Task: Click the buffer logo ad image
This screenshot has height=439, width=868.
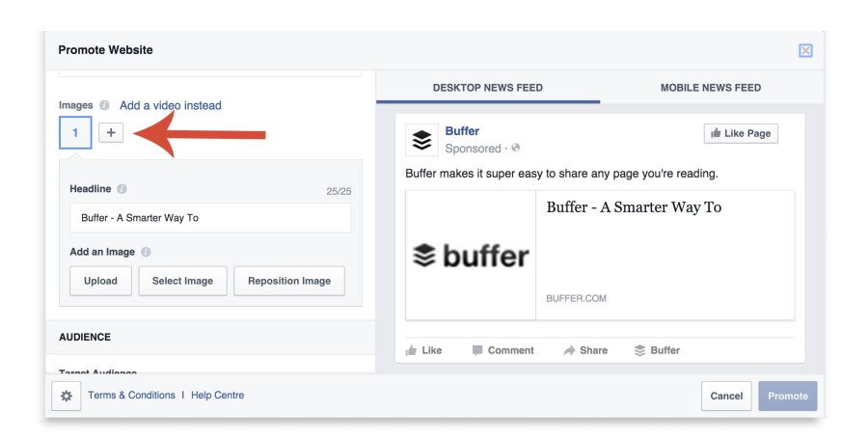Action: point(471,256)
